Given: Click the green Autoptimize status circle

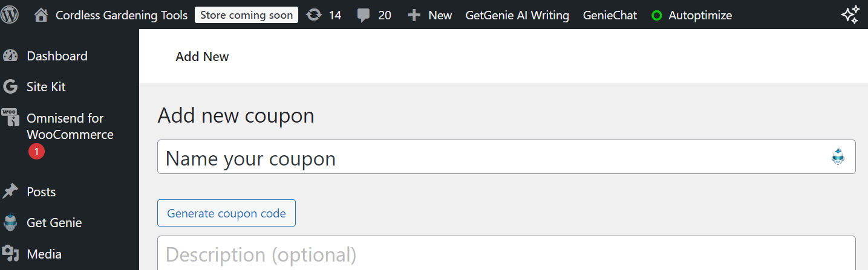Looking at the screenshot, I should tap(656, 16).
